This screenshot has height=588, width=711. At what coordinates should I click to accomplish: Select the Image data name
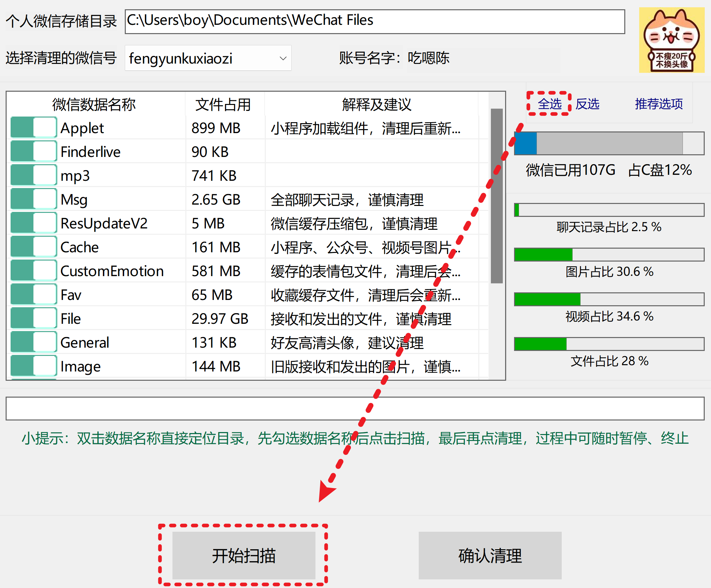[80, 367]
